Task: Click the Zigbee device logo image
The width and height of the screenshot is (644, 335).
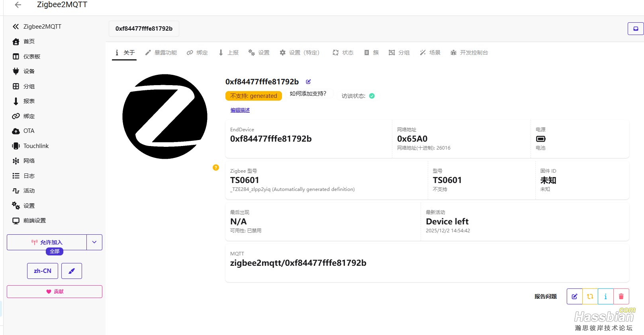Action: [165, 117]
